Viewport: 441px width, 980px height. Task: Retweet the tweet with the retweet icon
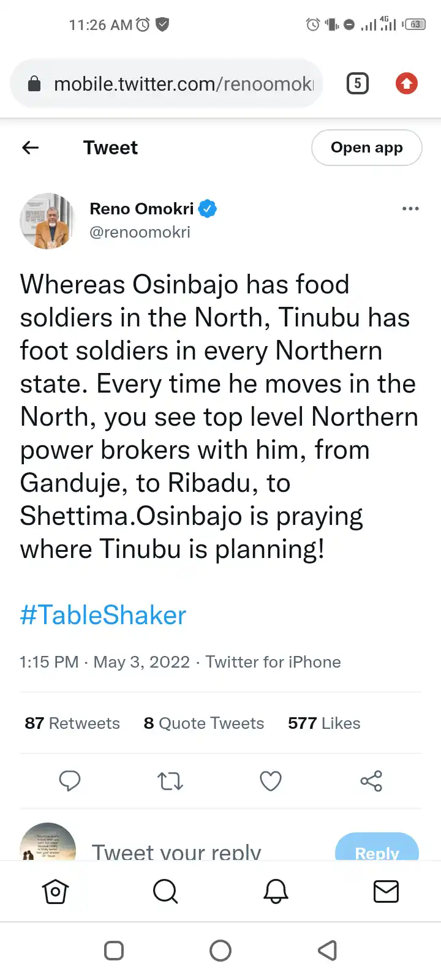click(x=170, y=781)
